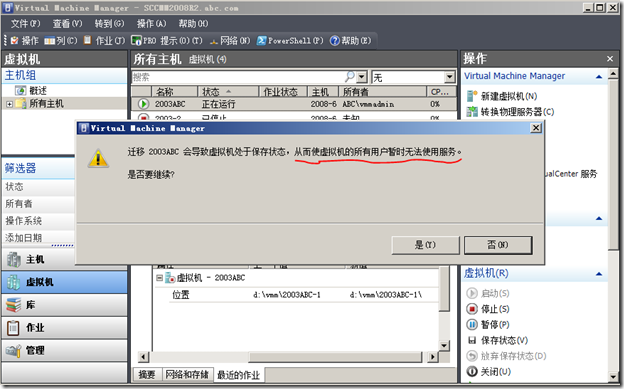Screen dimensions: 624x389
Task: Open the 查看(V) menu
Action: tap(68, 23)
